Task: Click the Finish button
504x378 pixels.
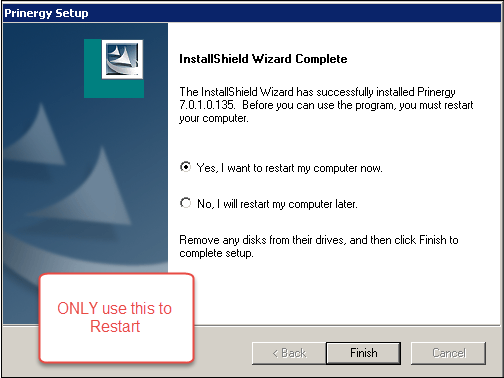Action: click(x=363, y=353)
